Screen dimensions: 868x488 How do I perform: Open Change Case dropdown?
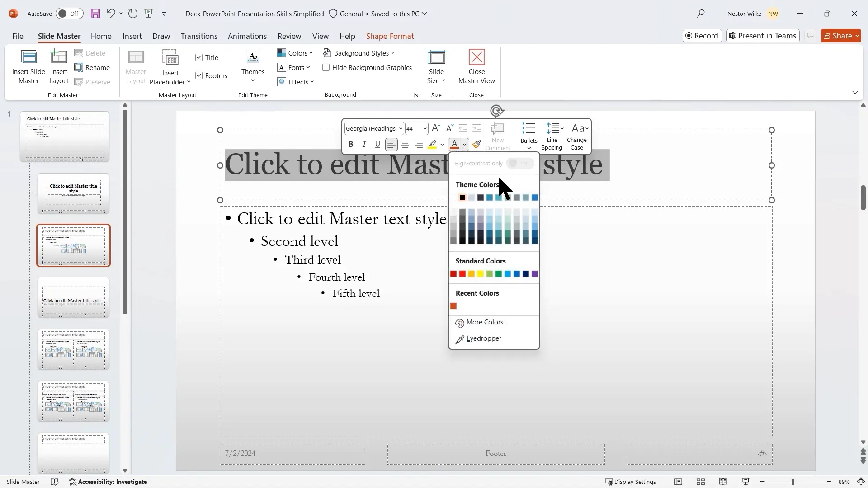pos(577,136)
